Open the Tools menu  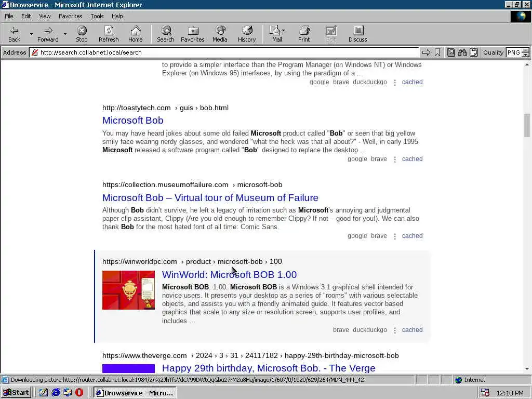(97, 16)
